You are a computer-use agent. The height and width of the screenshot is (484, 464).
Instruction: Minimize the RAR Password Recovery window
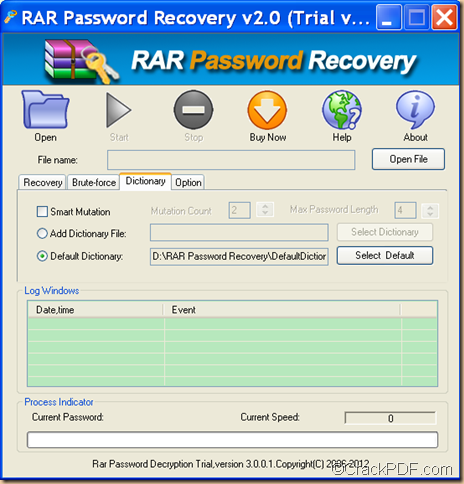coord(389,17)
